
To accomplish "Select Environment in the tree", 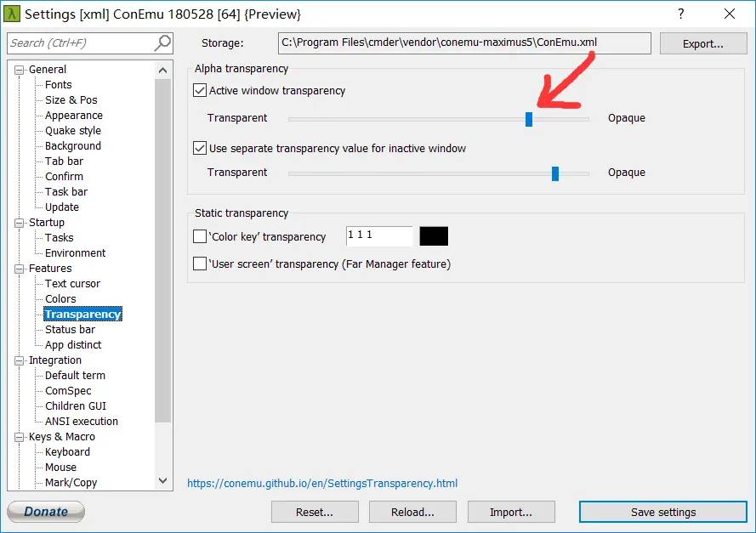I will point(75,253).
